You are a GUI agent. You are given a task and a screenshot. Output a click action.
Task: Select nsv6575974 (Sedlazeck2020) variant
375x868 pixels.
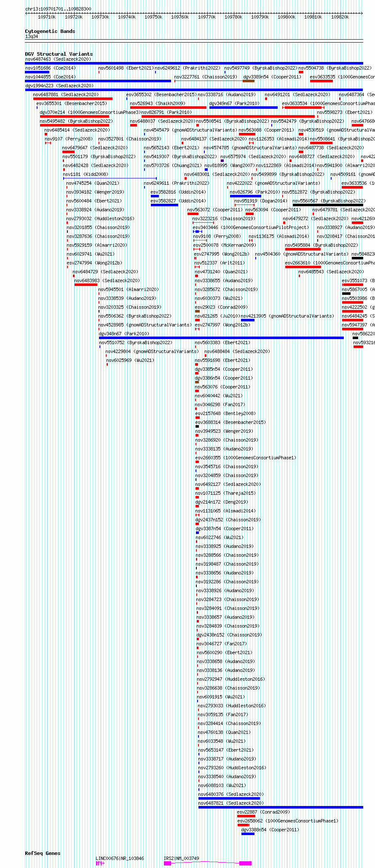click(x=253, y=156)
